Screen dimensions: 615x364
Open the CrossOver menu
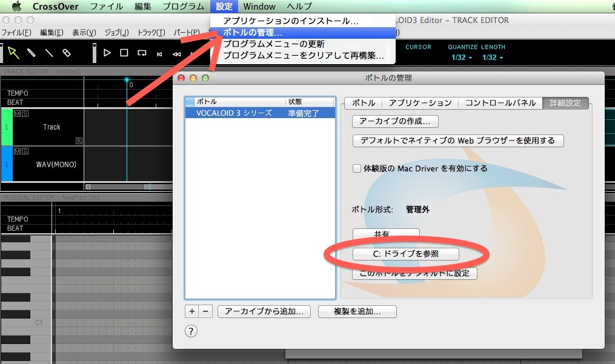pyautogui.click(x=55, y=6)
